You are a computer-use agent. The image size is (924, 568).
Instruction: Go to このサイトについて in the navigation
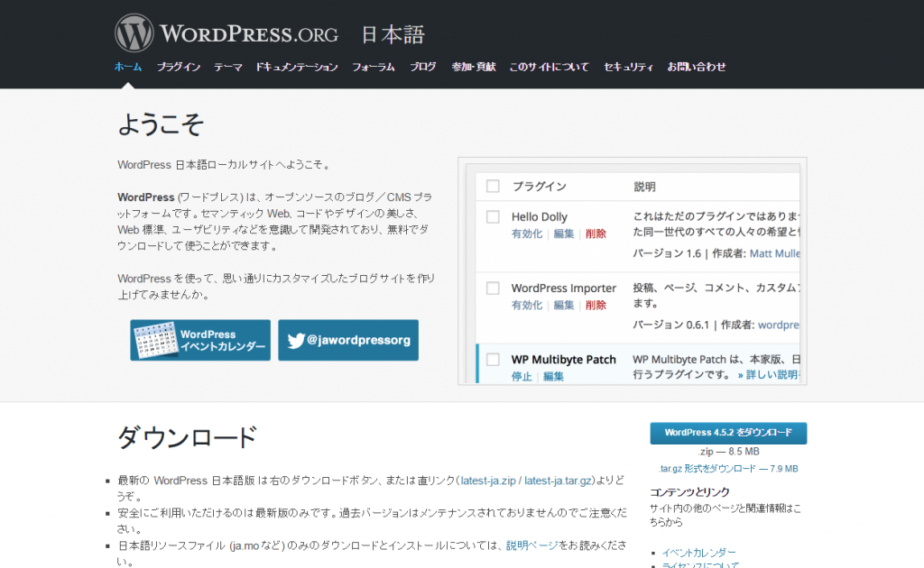549,67
